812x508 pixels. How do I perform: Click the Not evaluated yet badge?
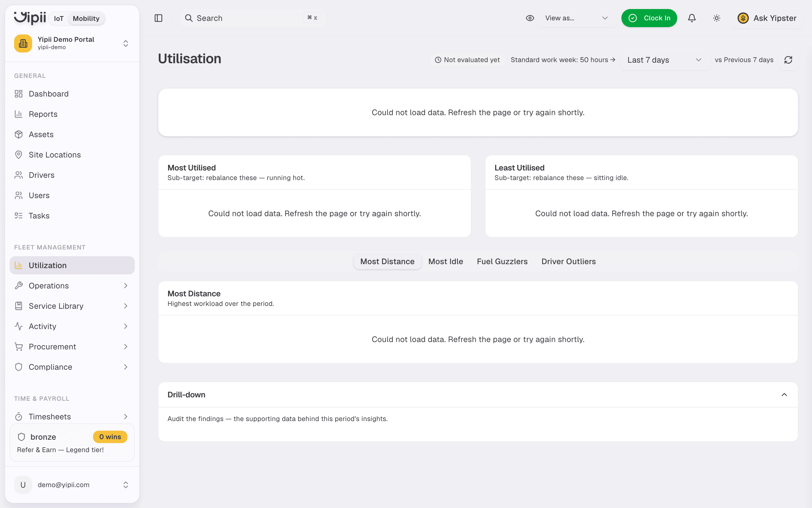point(467,60)
